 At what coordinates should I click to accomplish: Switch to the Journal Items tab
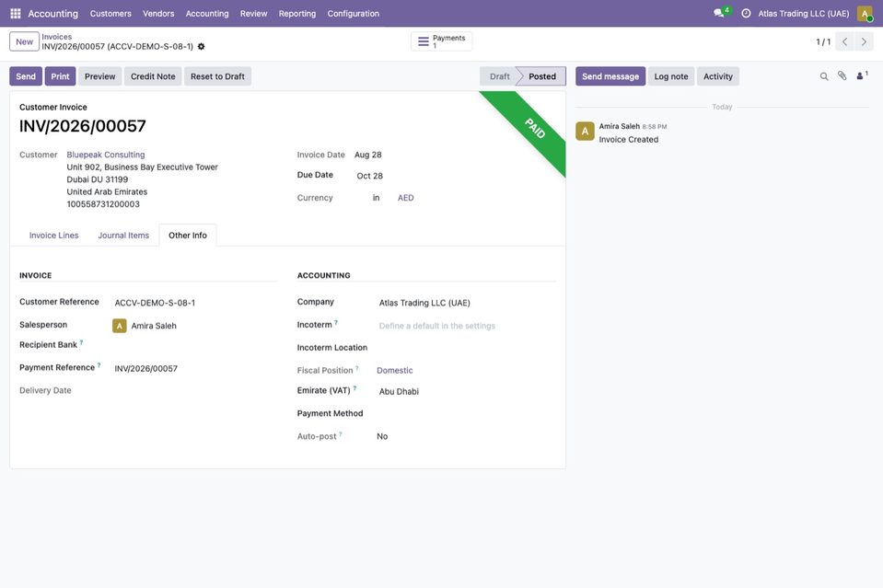pos(123,236)
